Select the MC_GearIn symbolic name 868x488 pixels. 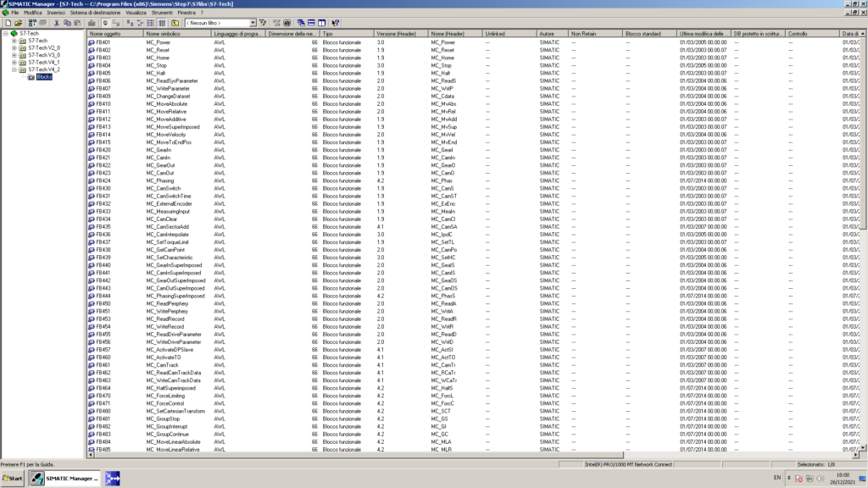coord(159,150)
